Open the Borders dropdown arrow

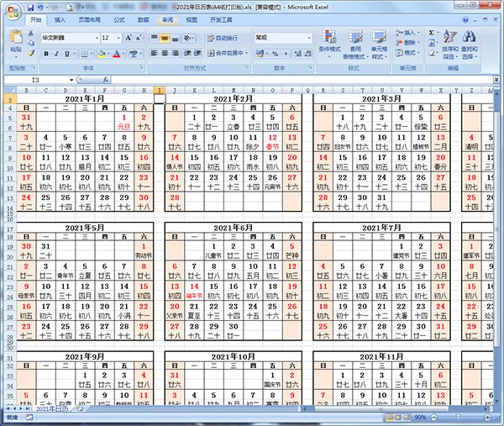(92, 54)
